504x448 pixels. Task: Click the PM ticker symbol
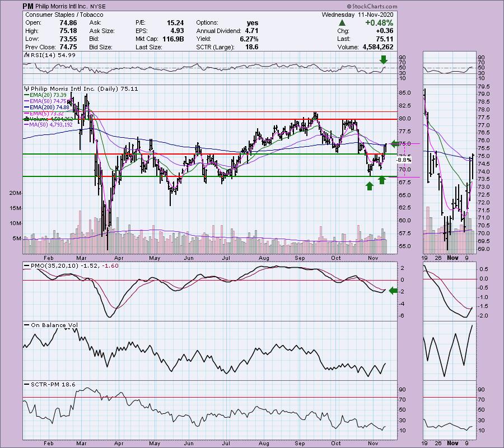[28, 6]
